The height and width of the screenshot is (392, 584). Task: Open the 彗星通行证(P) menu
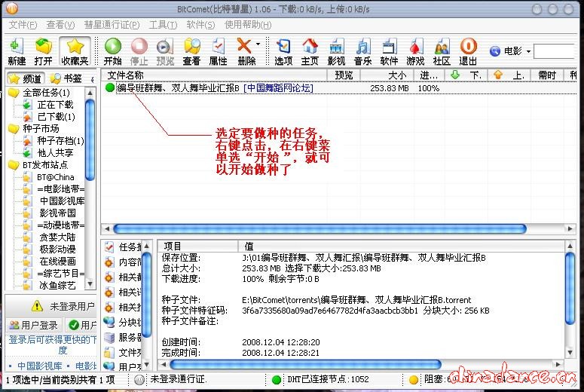[112, 25]
